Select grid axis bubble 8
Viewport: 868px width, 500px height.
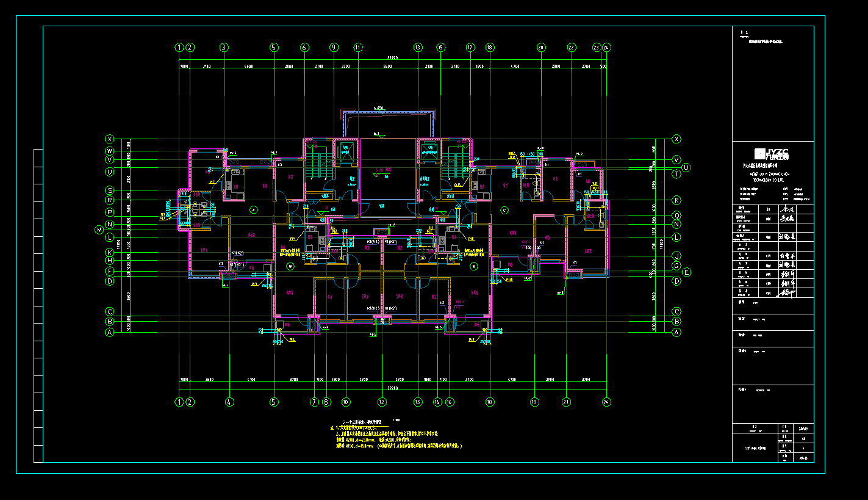pos(326,402)
